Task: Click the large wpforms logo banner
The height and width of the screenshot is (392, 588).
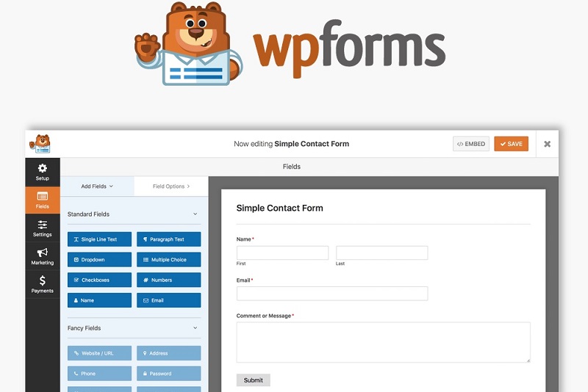Action: 290,44
